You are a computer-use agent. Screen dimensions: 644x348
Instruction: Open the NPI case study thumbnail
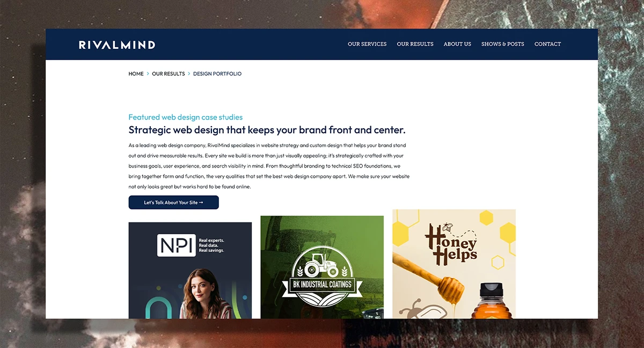pyautogui.click(x=190, y=270)
